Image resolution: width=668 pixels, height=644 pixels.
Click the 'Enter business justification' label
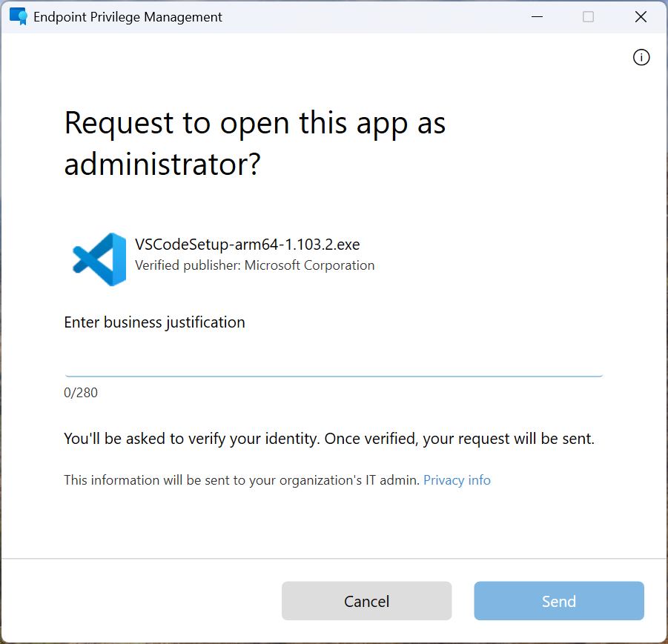pyautogui.click(x=154, y=322)
